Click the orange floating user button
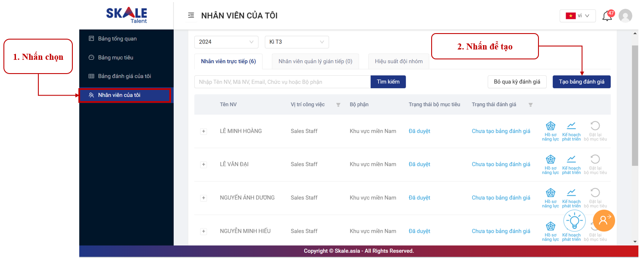644x265 pixels. (x=604, y=220)
